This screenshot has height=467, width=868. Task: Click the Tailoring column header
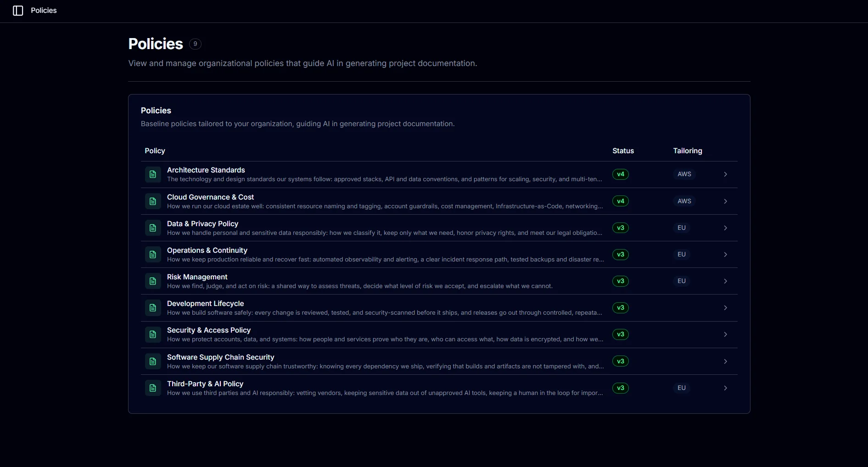688,151
